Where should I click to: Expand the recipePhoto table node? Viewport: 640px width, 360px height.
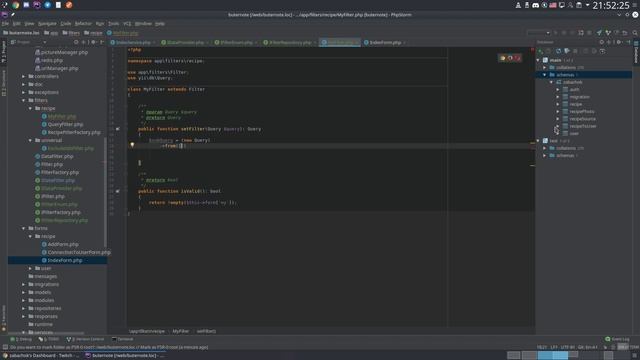tap(558, 111)
